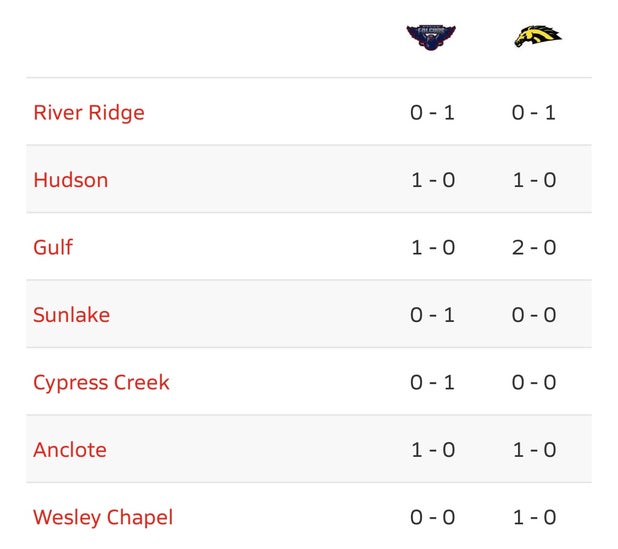Visit the Anclote team link

coord(70,450)
